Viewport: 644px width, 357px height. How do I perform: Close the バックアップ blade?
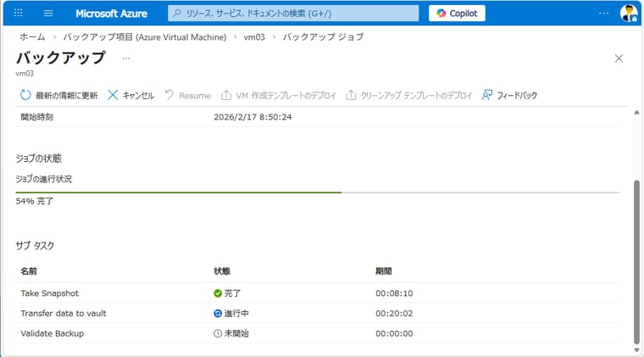[619, 59]
